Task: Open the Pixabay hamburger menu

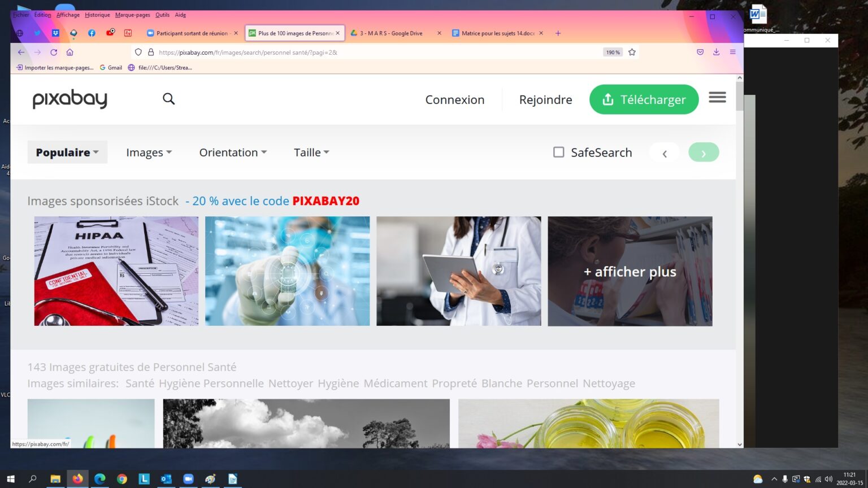Action: tap(717, 98)
